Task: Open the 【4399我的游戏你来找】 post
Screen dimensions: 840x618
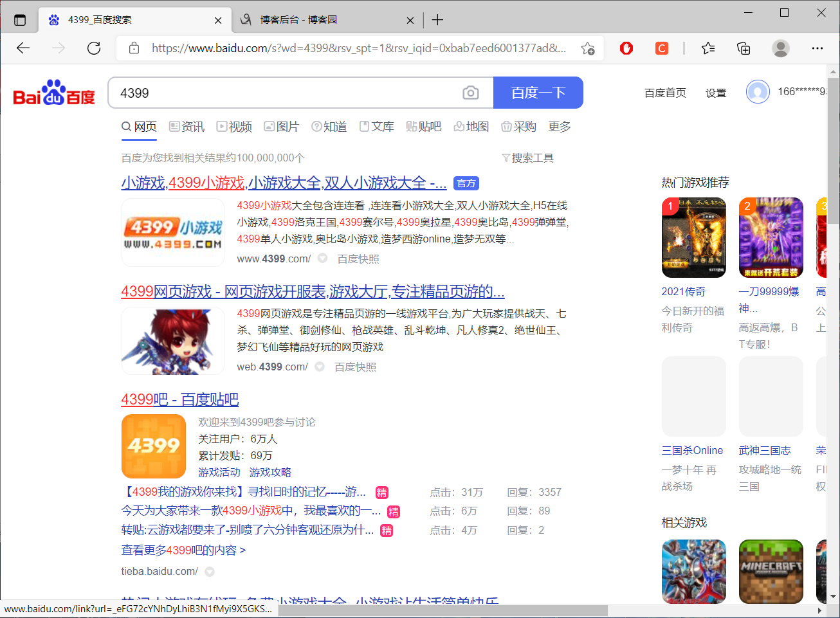Action: [x=244, y=492]
